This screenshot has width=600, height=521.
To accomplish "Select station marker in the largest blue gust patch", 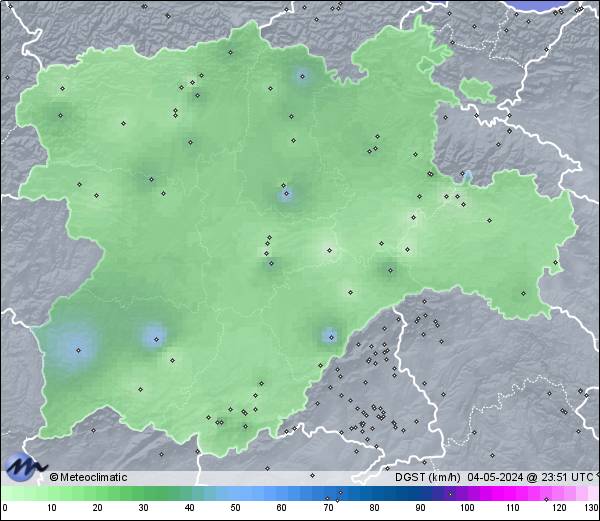I will tap(78, 350).
